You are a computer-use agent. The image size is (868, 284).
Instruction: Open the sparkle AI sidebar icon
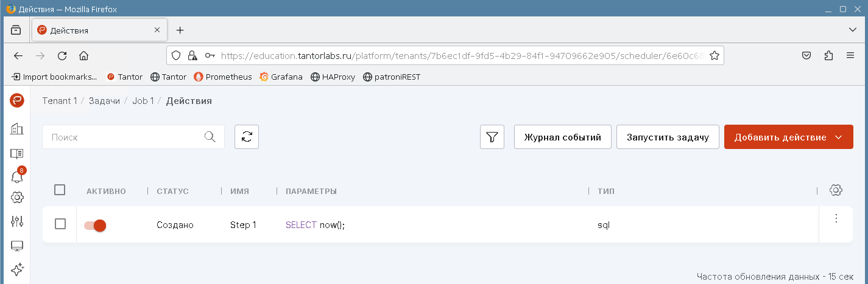pos(17,268)
